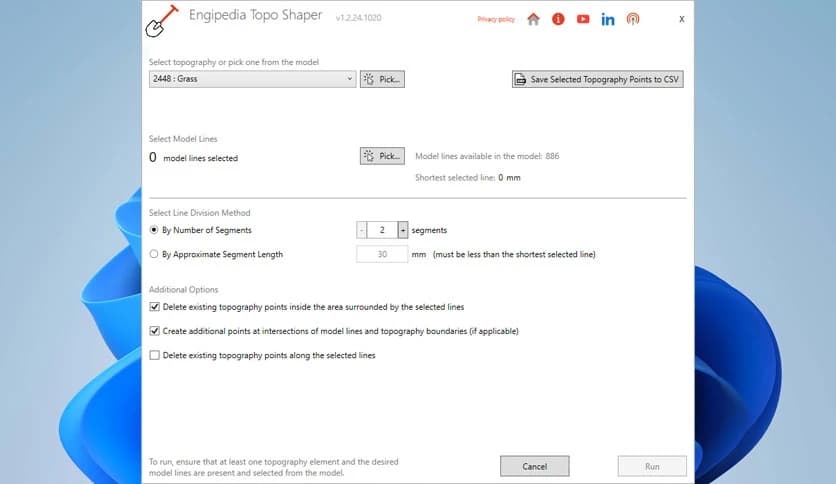Click the Engipedia shovel logo
Viewport: 836px width, 484px height.
pyautogui.click(x=160, y=20)
